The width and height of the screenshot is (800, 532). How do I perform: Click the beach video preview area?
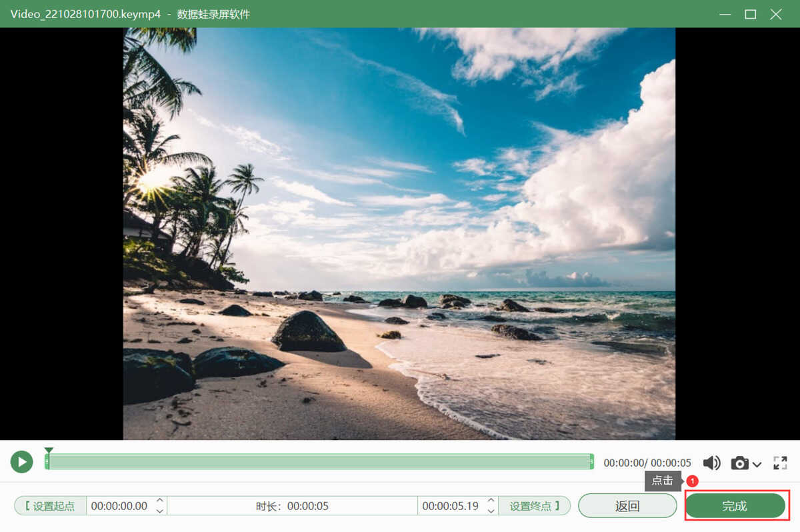pyautogui.click(x=399, y=233)
